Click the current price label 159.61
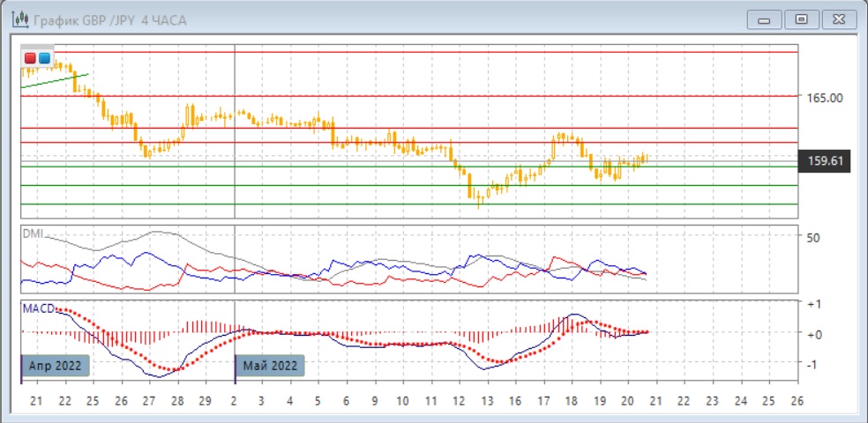 824,161
